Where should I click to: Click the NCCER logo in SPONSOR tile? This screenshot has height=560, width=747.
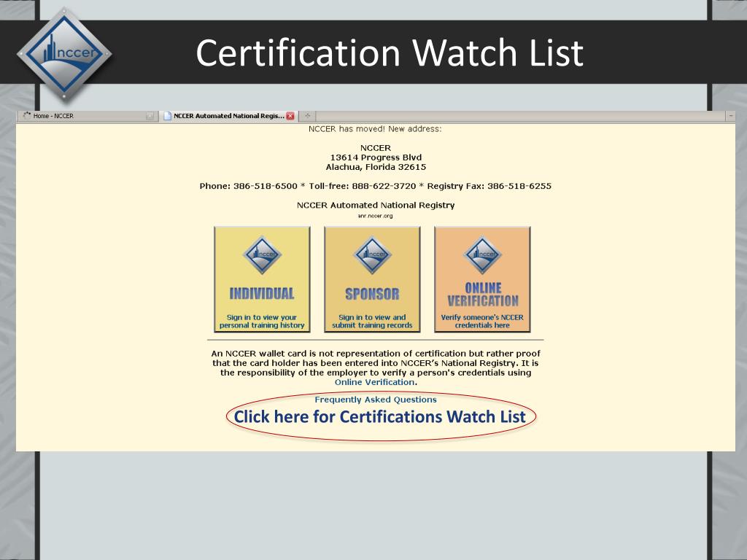(x=372, y=254)
